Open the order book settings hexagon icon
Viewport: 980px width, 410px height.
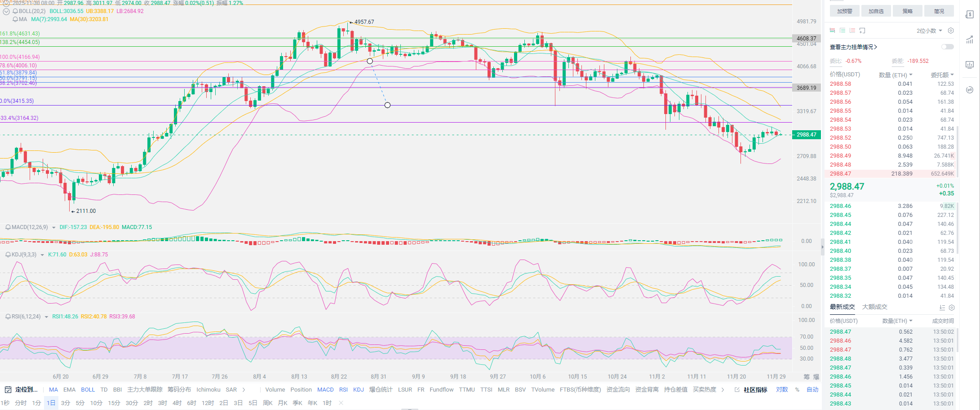(x=950, y=31)
